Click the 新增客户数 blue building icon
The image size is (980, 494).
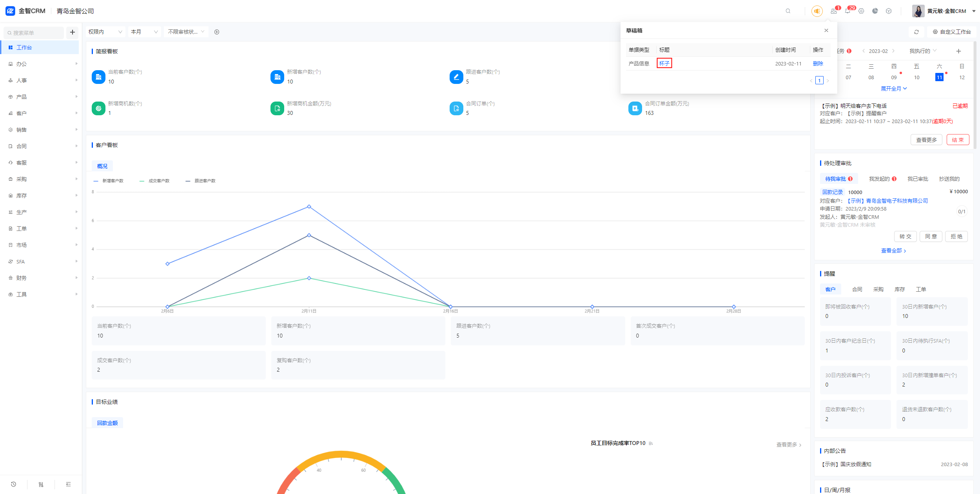[x=278, y=77]
